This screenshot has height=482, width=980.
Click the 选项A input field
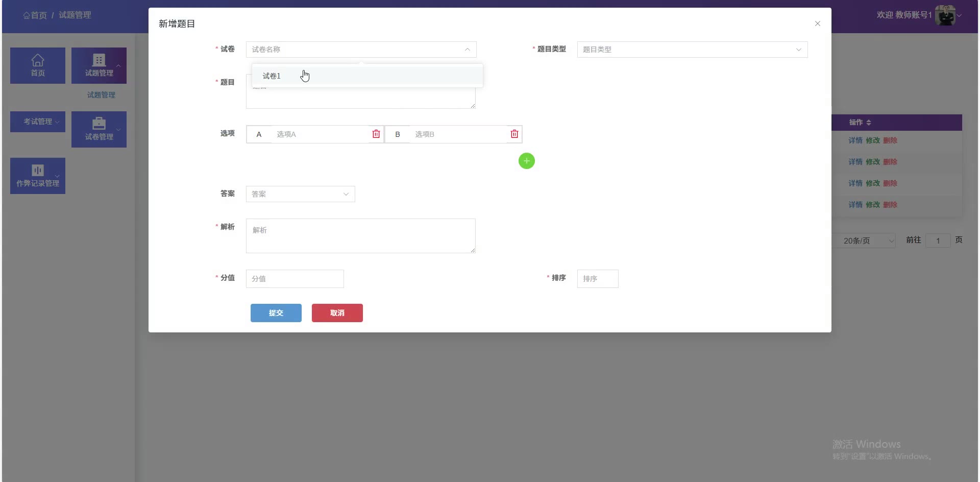(319, 134)
